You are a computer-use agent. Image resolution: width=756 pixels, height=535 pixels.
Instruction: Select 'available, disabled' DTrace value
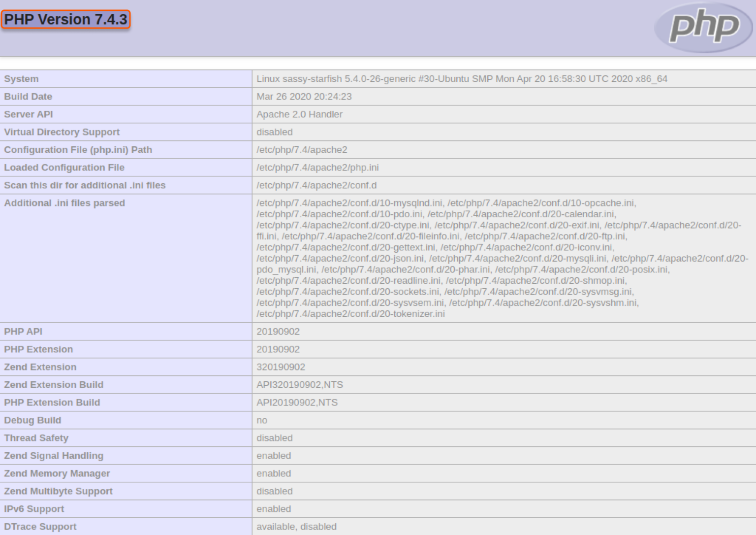(296, 527)
